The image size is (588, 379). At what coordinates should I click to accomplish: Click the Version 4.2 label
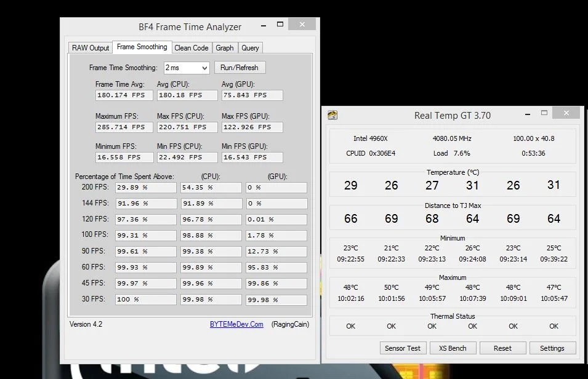point(86,324)
